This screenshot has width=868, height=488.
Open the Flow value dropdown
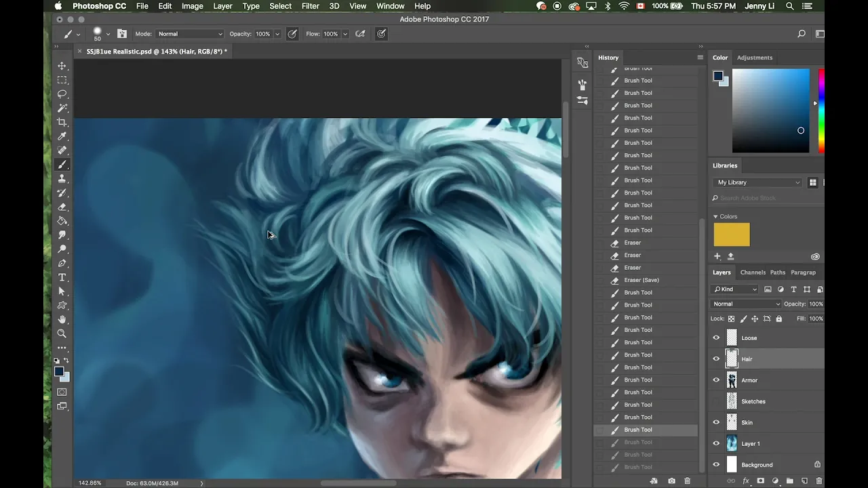pos(344,34)
